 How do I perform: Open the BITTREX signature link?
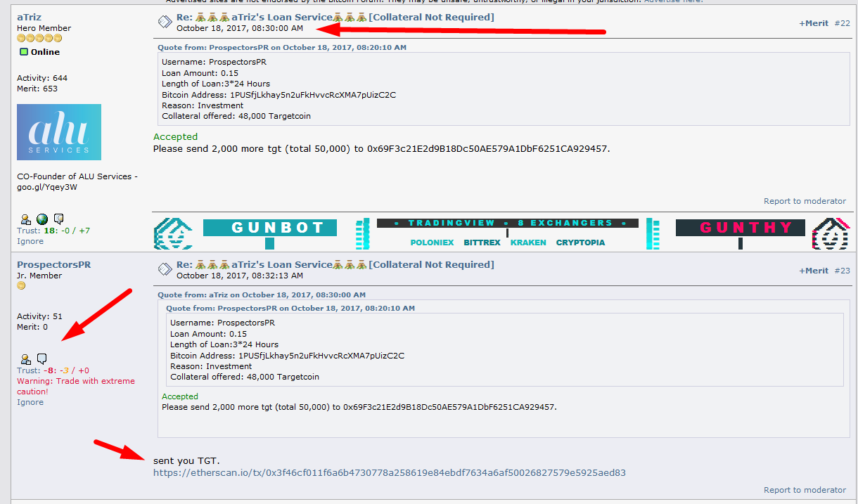pos(482,243)
